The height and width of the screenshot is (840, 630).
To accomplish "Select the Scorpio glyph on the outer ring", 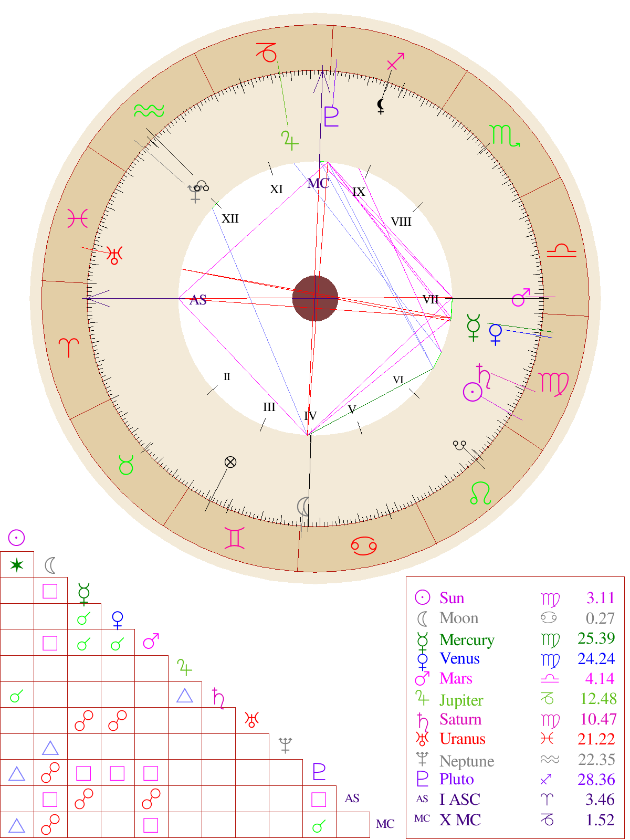I will 504,135.
